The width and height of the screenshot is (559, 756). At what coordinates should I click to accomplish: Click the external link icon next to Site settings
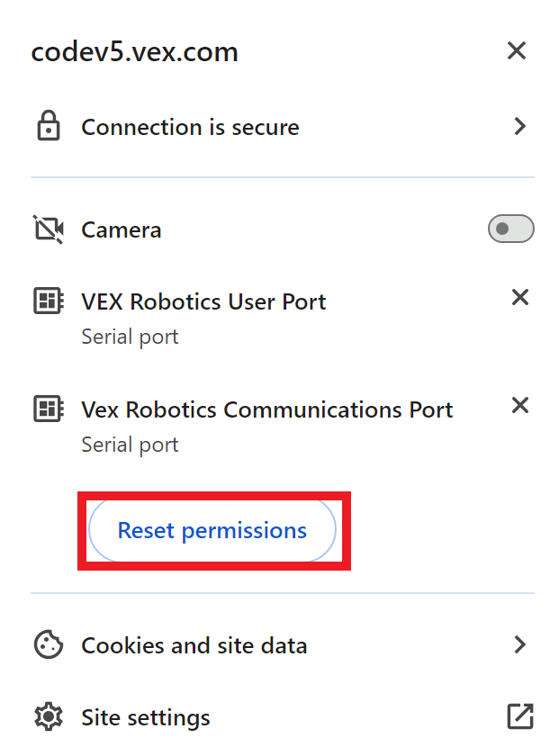pyautogui.click(x=519, y=717)
